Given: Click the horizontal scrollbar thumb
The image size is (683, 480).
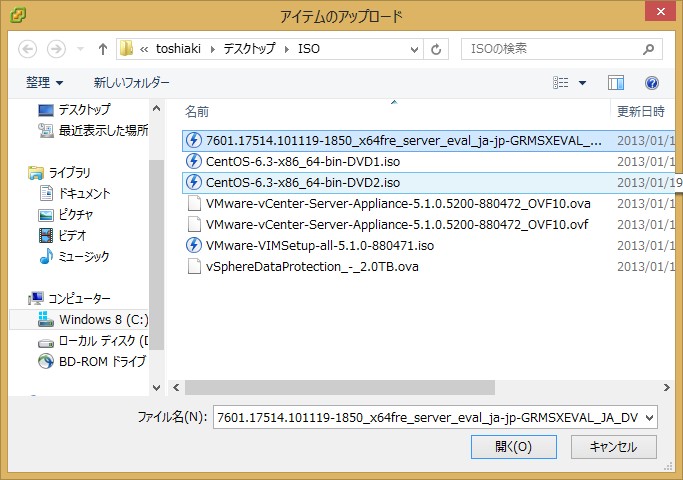Looking at the screenshot, I should point(340,387).
